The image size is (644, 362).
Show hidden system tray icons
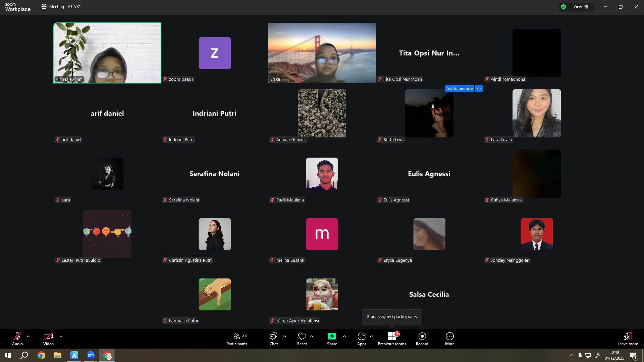coord(572,355)
